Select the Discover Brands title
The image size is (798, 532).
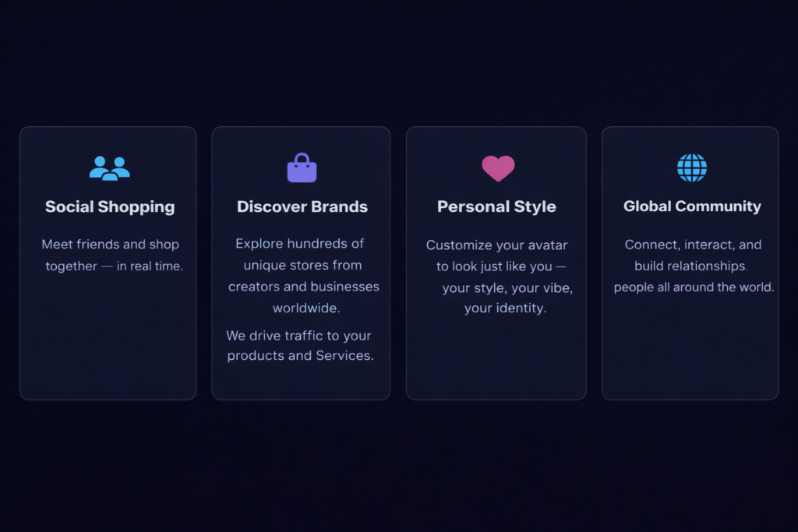pyautogui.click(x=302, y=206)
